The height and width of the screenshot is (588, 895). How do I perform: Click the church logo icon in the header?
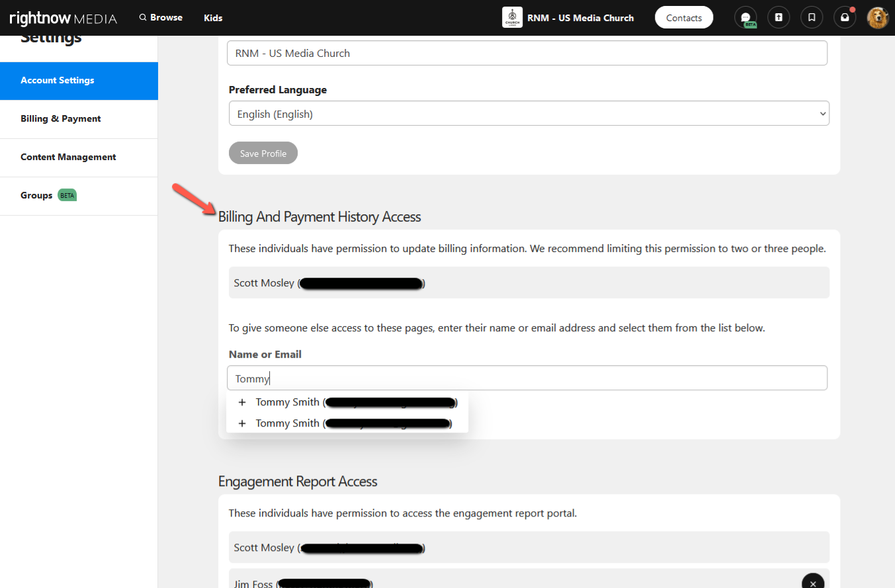512,18
